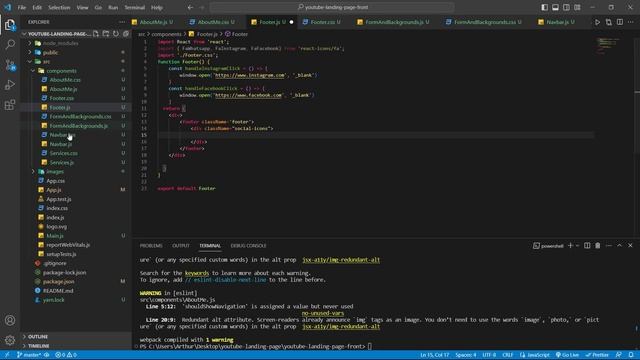This screenshot has height=360, width=640.
Task: Maximize the terminal panel size
Action: pyautogui.click(x=620, y=246)
